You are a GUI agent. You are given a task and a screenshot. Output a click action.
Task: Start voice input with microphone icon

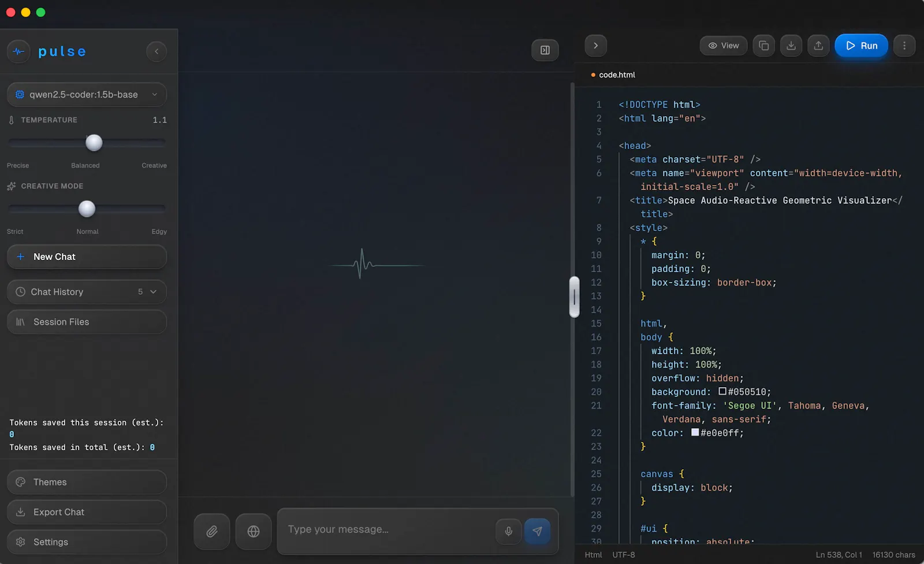point(509,531)
